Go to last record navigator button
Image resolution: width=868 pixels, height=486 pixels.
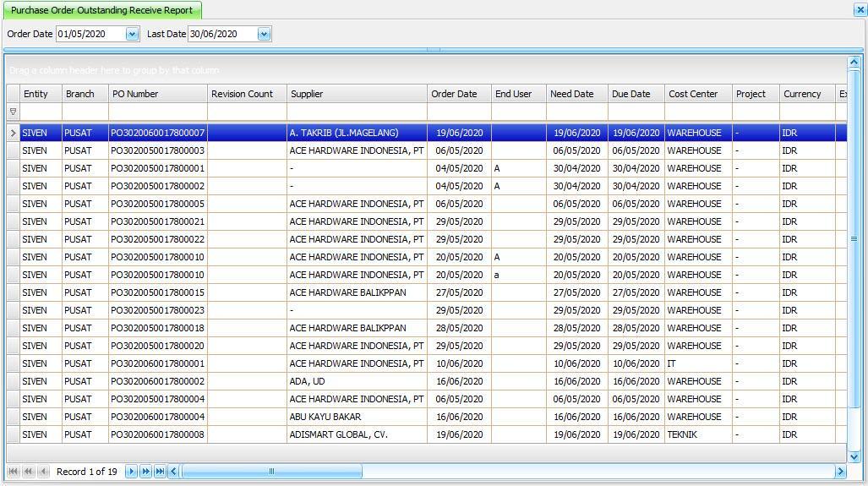160,472
